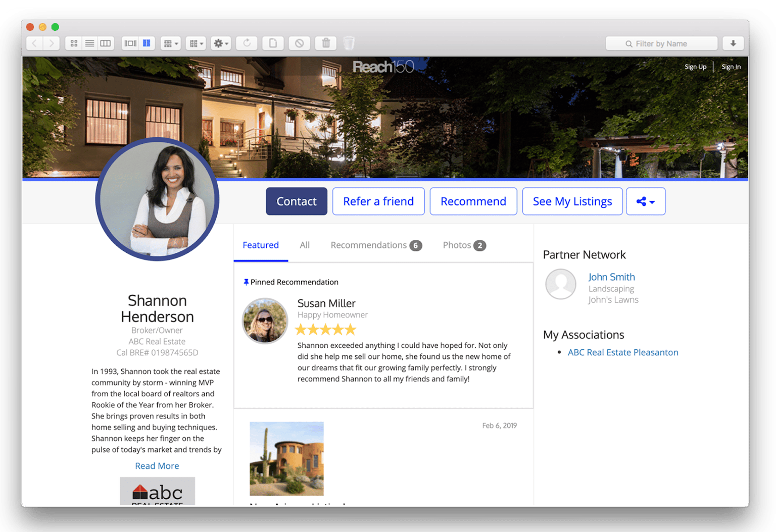776x532 pixels.
Task: Open the ABC Real Estate Pleasanton link
Action: click(x=623, y=352)
